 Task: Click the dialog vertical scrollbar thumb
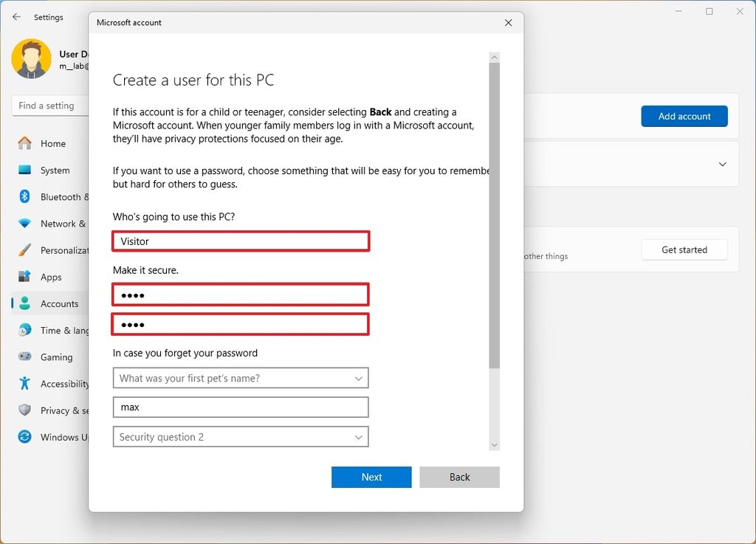coord(494,216)
